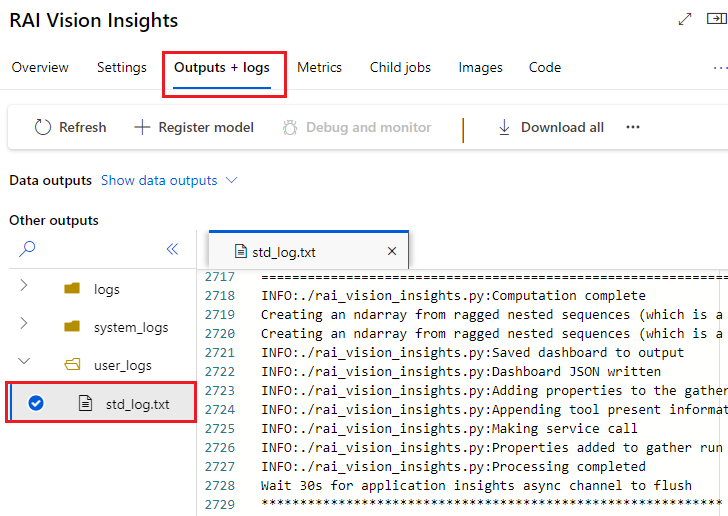Click log line Making service call
728x516 pixels.
[449, 428]
